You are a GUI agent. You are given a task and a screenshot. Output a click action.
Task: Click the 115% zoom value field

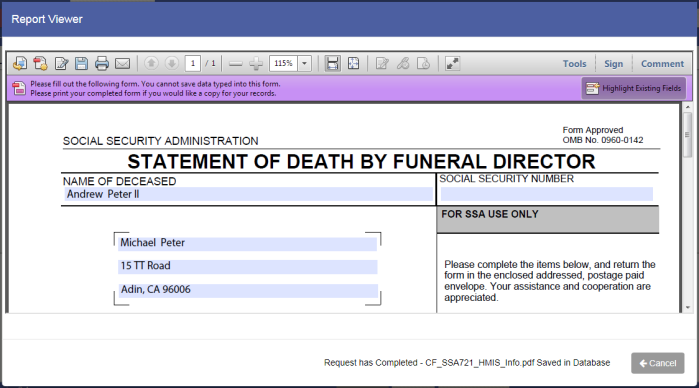click(284, 63)
